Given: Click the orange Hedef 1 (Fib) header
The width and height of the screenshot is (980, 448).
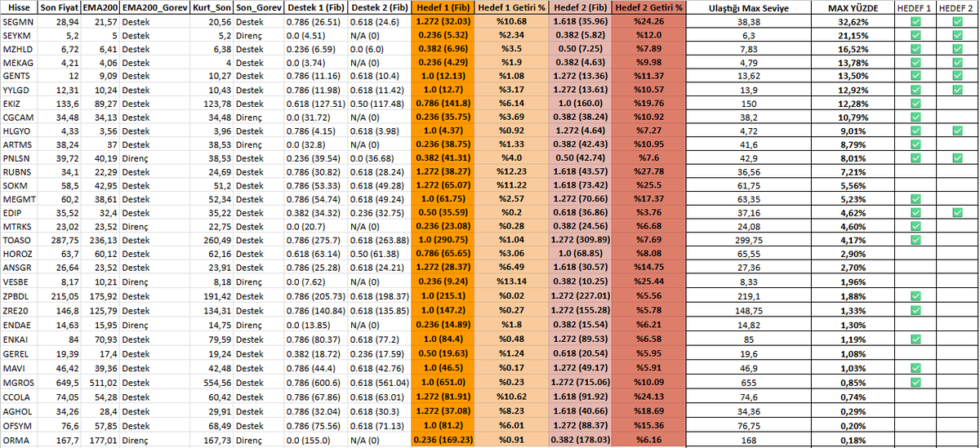Looking at the screenshot, I should pos(443,8).
